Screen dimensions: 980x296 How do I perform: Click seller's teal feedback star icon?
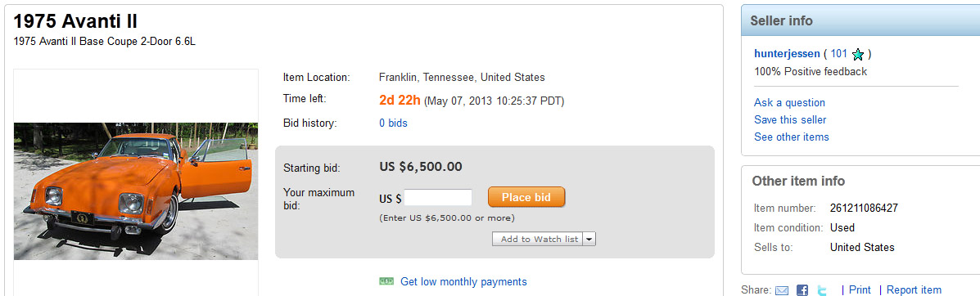pos(857,54)
